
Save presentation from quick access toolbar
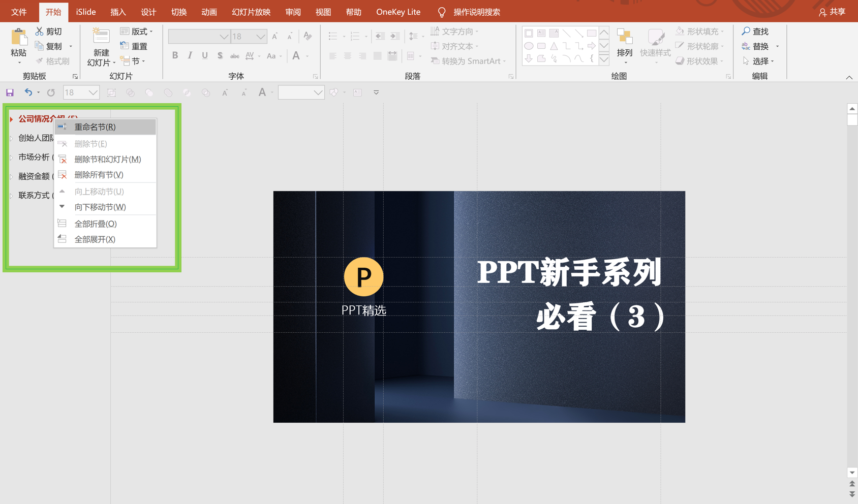pyautogui.click(x=10, y=92)
